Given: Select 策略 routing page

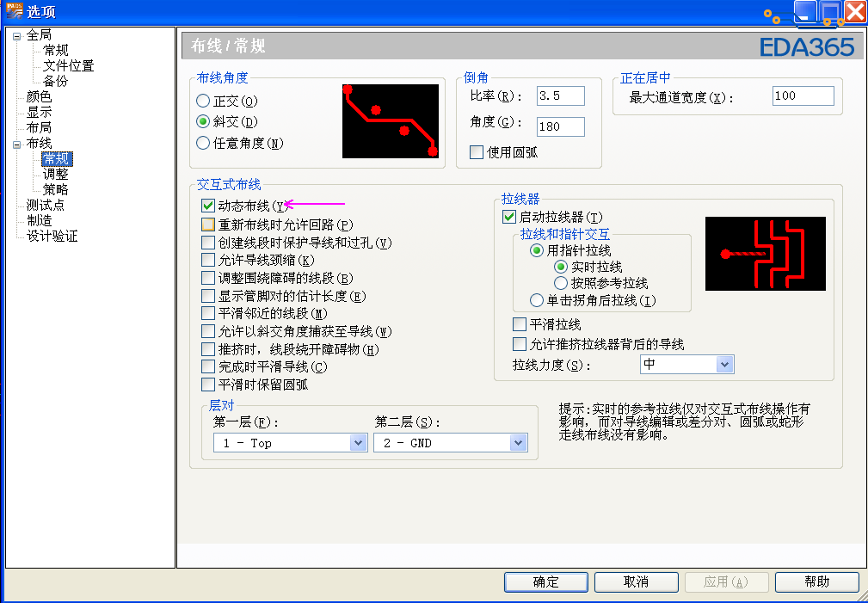Looking at the screenshot, I should (x=55, y=190).
